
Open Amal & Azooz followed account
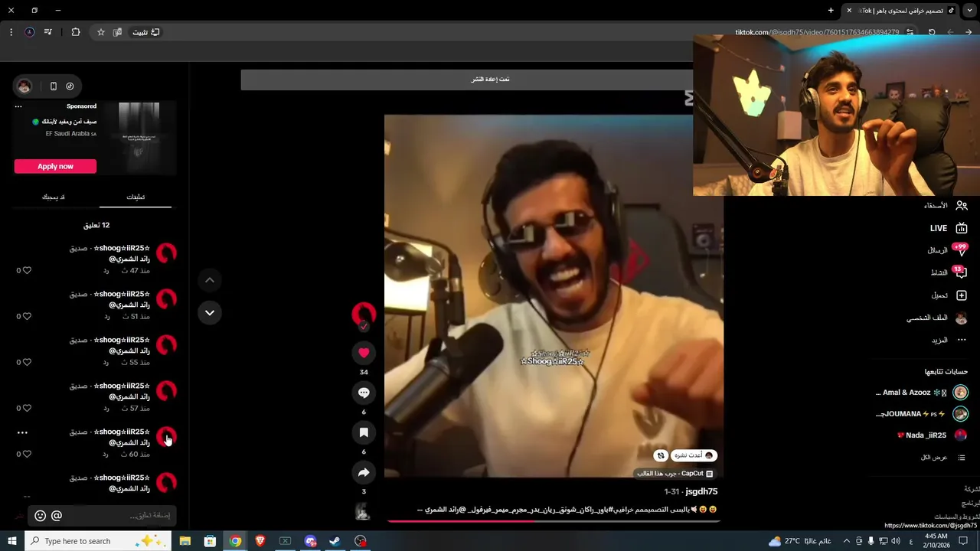click(922, 393)
